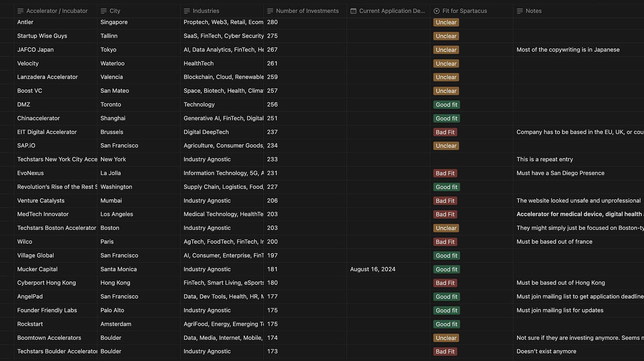Click the icon beside Number of Investments header
The height and width of the screenshot is (361, 644).
click(270, 11)
